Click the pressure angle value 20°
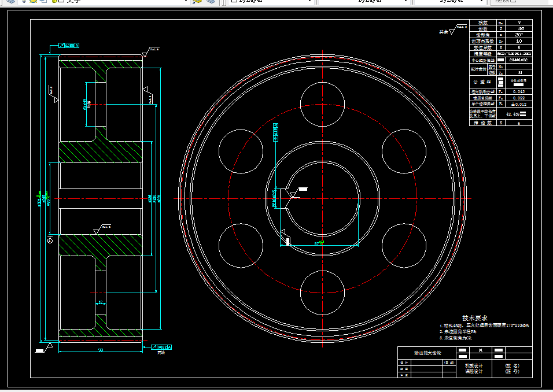 [x=519, y=35]
